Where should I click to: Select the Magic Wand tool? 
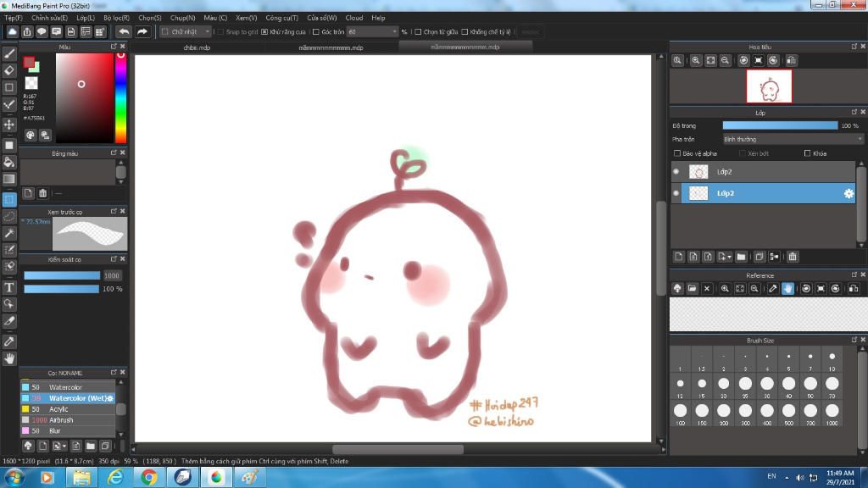coord(9,234)
